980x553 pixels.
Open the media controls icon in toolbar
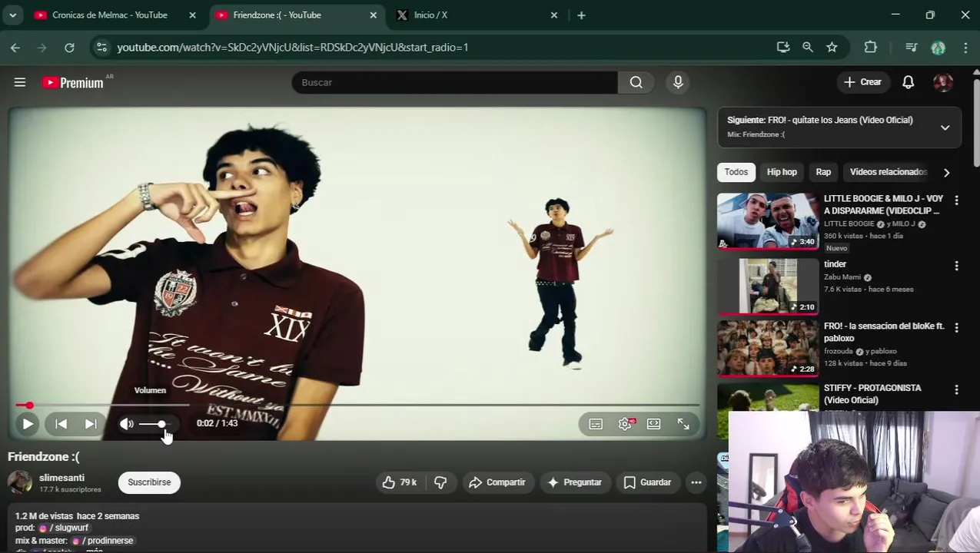click(x=912, y=48)
